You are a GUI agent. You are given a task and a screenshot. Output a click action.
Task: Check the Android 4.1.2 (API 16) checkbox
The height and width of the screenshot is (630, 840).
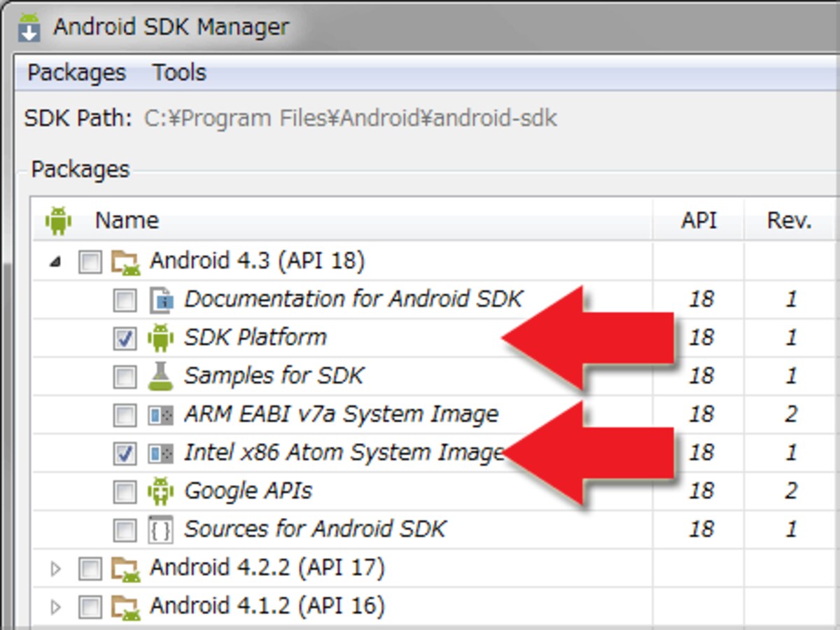(90, 607)
